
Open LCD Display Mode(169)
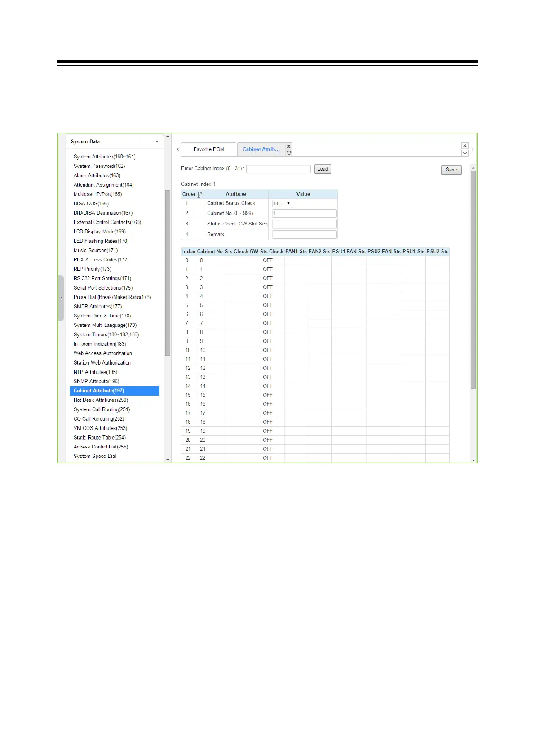[x=100, y=232]
